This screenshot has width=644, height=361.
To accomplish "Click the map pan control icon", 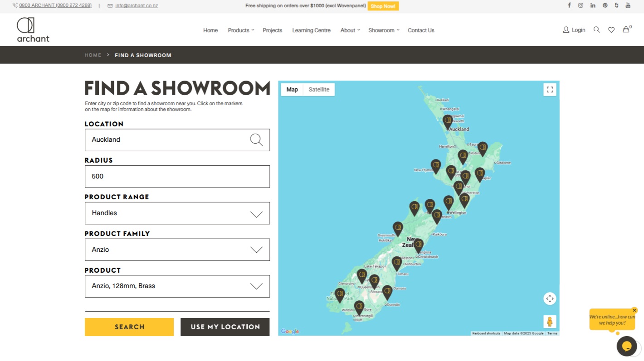I will click(x=550, y=298).
